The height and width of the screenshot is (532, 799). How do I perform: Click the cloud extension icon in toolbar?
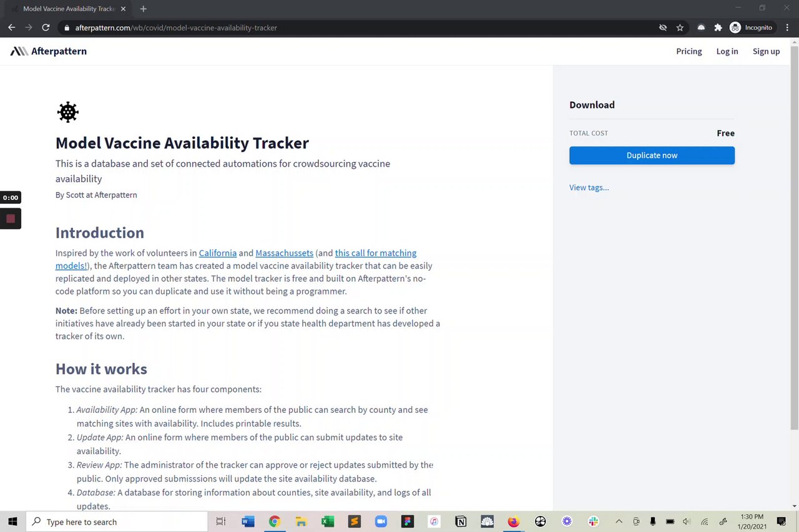(x=701, y=27)
